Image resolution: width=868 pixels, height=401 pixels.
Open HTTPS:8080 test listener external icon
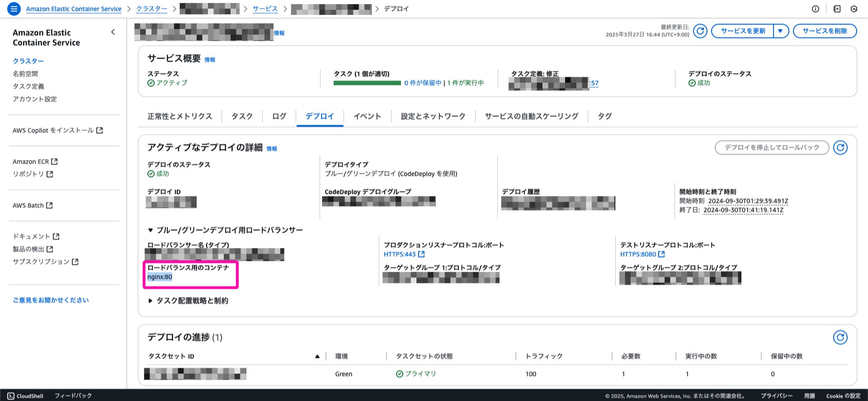coord(661,254)
